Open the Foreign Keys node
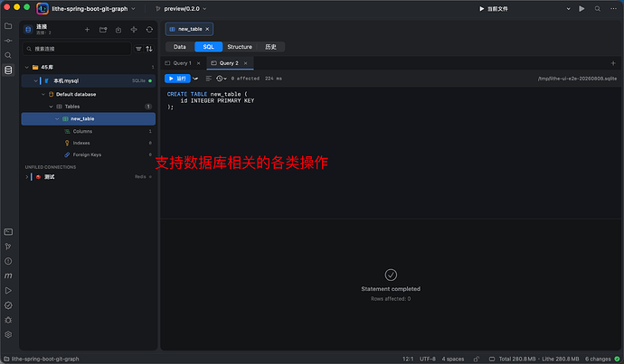 click(x=87, y=155)
